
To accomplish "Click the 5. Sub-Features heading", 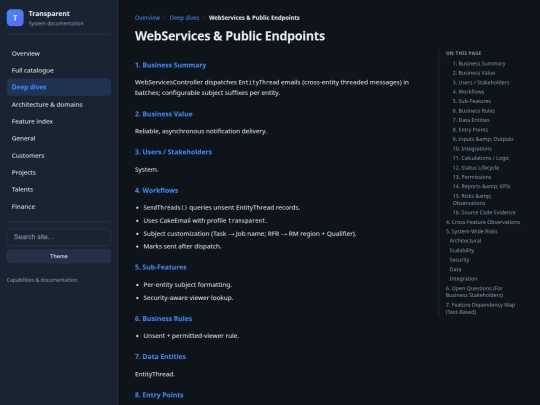I will [x=160, y=267].
